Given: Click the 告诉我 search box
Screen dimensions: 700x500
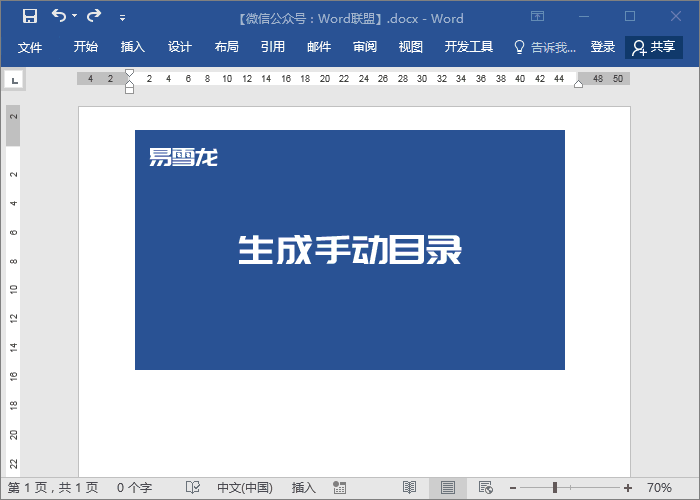Looking at the screenshot, I should coord(545,47).
